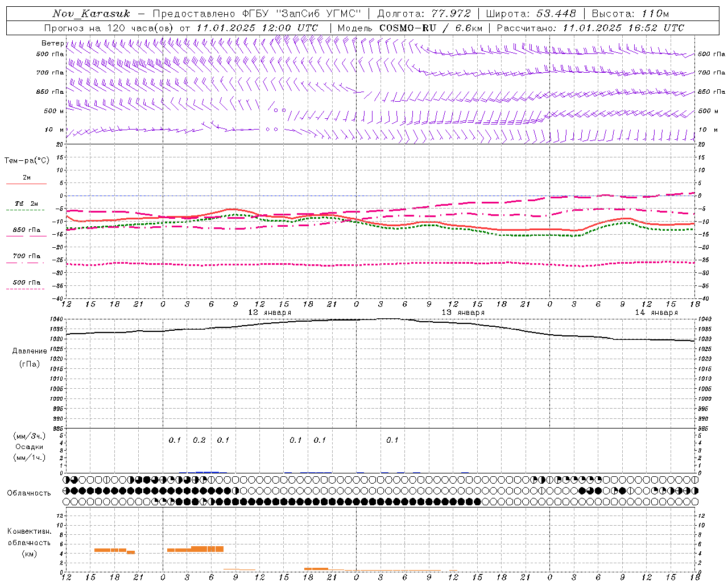Click the date label 13 января
The image size is (728, 582).
tap(463, 313)
